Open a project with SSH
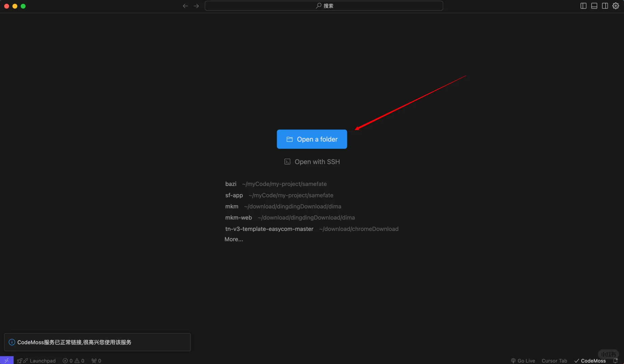The width and height of the screenshot is (624, 364). coord(311,162)
